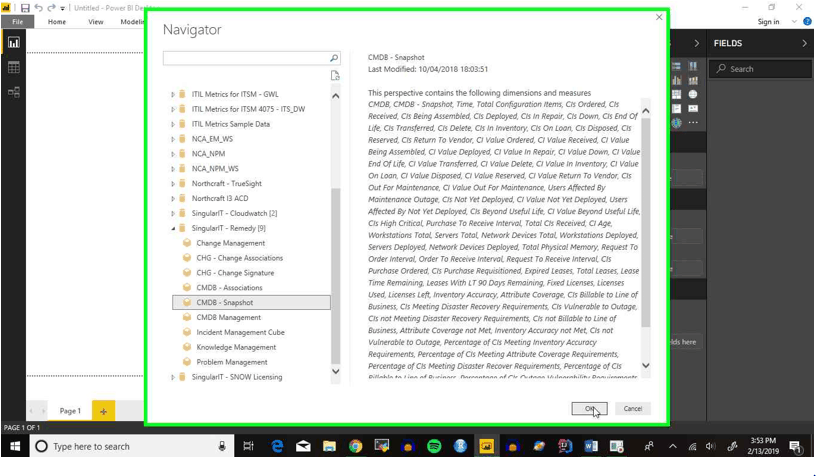Select the ArcGIS globe visual icon
The image size is (816, 476).
(677, 123)
